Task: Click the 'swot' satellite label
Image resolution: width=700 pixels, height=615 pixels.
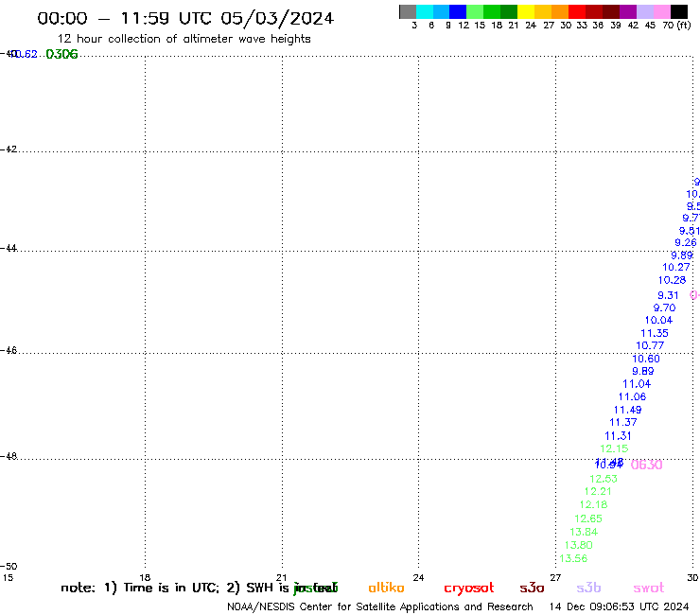Action: [649, 589]
